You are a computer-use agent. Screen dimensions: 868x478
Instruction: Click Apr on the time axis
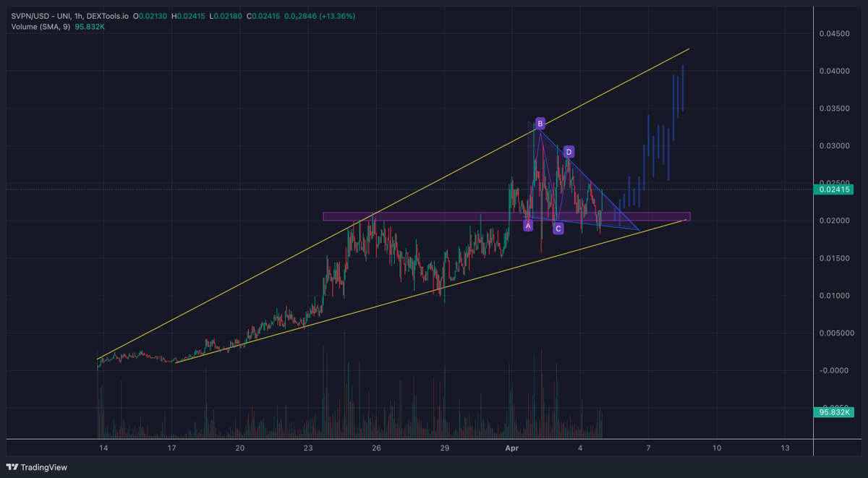pyautogui.click(x=511, y=448)
